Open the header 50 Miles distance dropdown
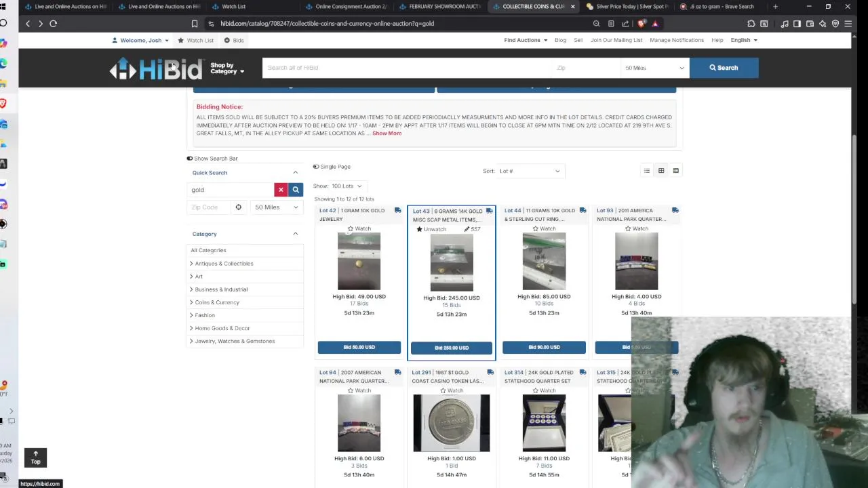The height and width of the screenshot is (488, 868). [x=654, y=68]
